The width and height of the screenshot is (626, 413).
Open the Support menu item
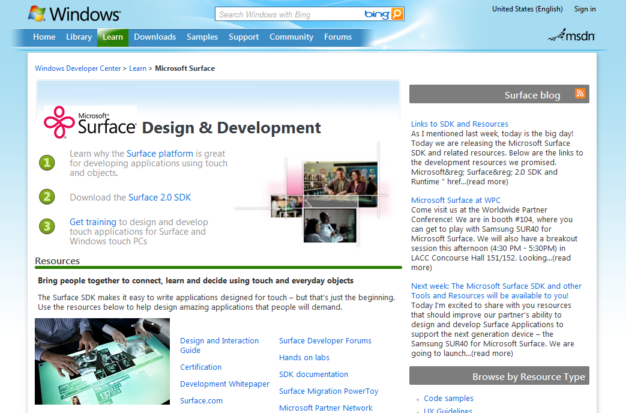[244, 37]
